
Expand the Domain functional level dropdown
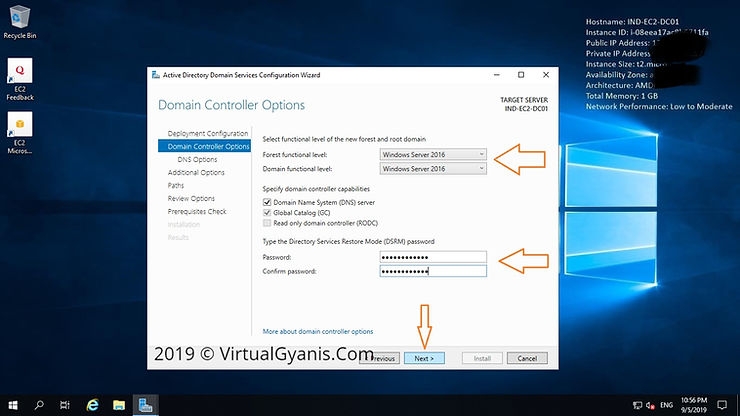433,168
